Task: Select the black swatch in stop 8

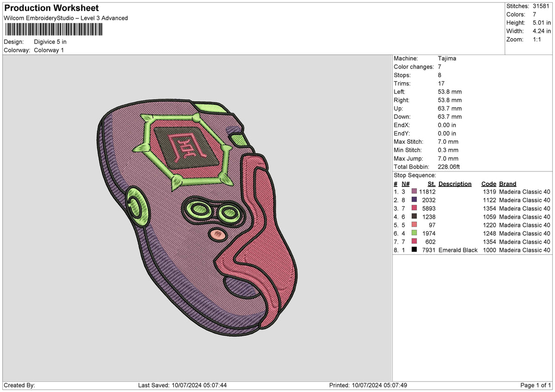Action: click(x=414, y=250)
